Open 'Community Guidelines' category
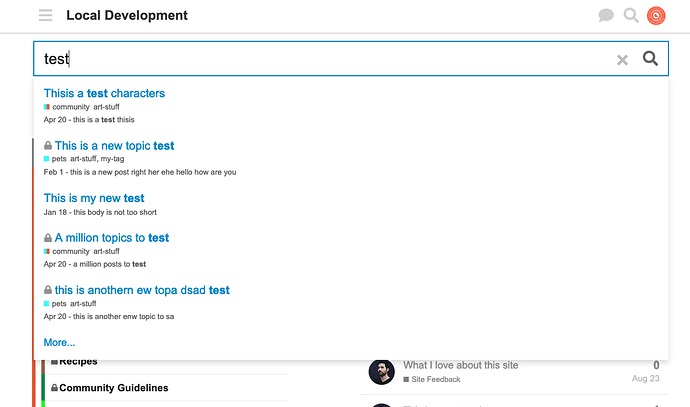 [x=114, y=388]
